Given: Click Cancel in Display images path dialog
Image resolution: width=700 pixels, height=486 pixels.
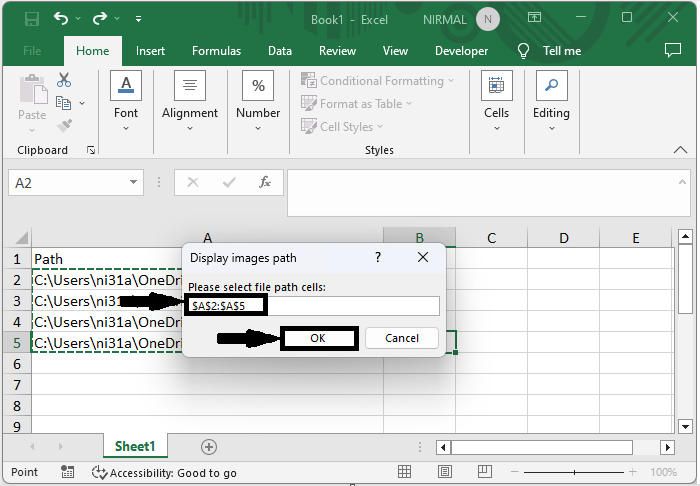Looking at the screenshot, I should 402,338.
